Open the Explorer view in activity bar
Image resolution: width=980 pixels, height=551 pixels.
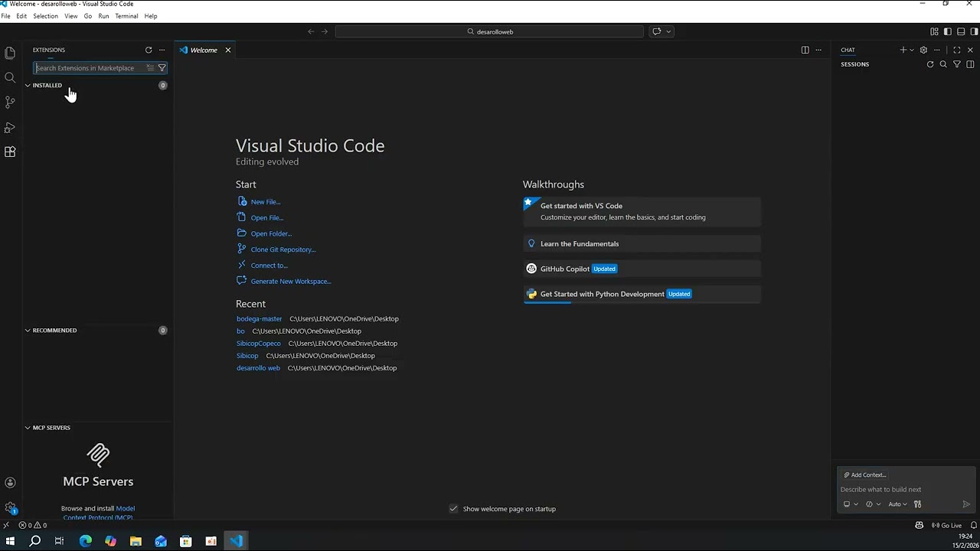[x=10, y=53]
